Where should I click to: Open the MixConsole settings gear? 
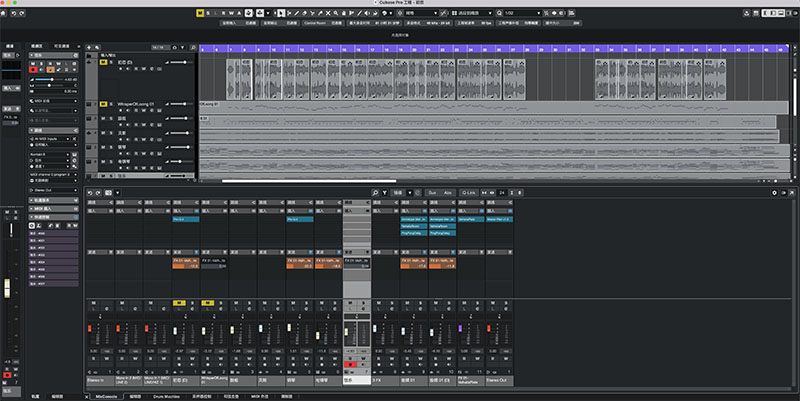(774, 193)
